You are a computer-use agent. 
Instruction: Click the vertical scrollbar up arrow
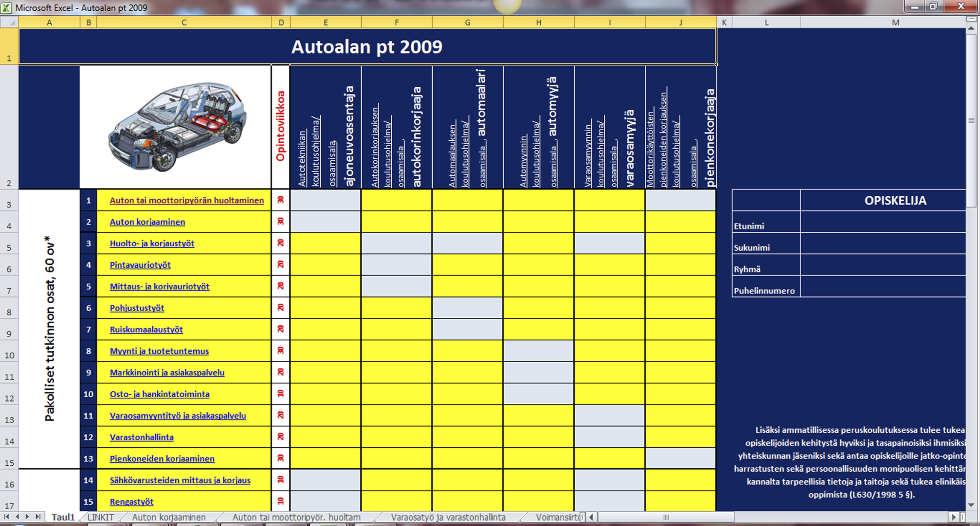click(x=971, y=29)
